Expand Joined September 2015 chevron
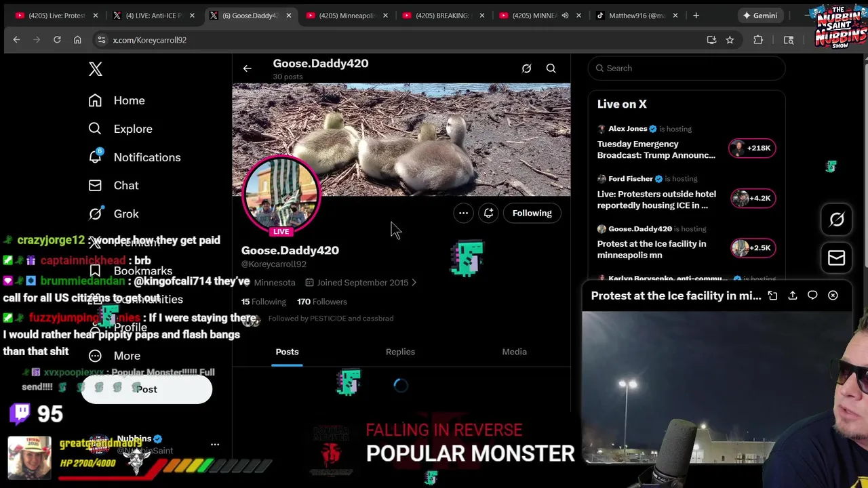 414,283
